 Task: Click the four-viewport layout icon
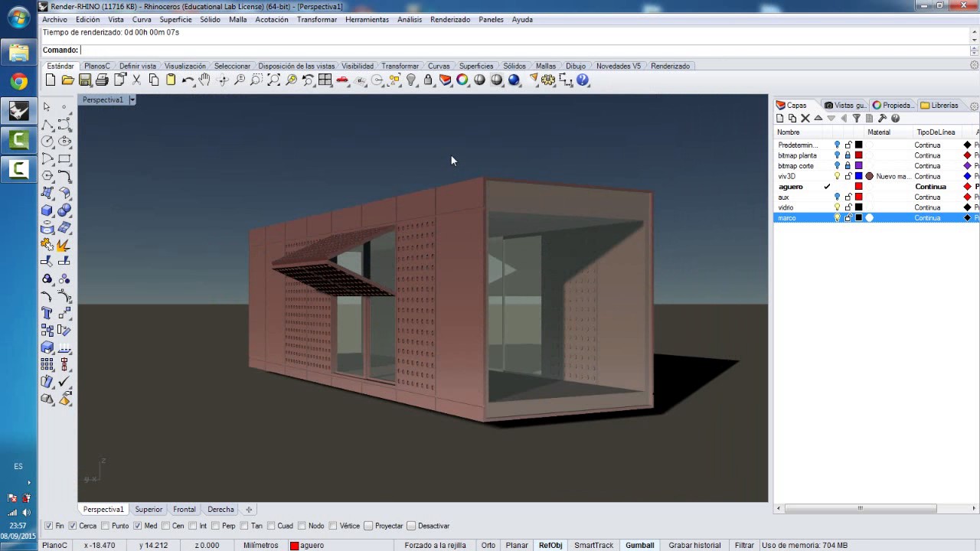point(325,80)
